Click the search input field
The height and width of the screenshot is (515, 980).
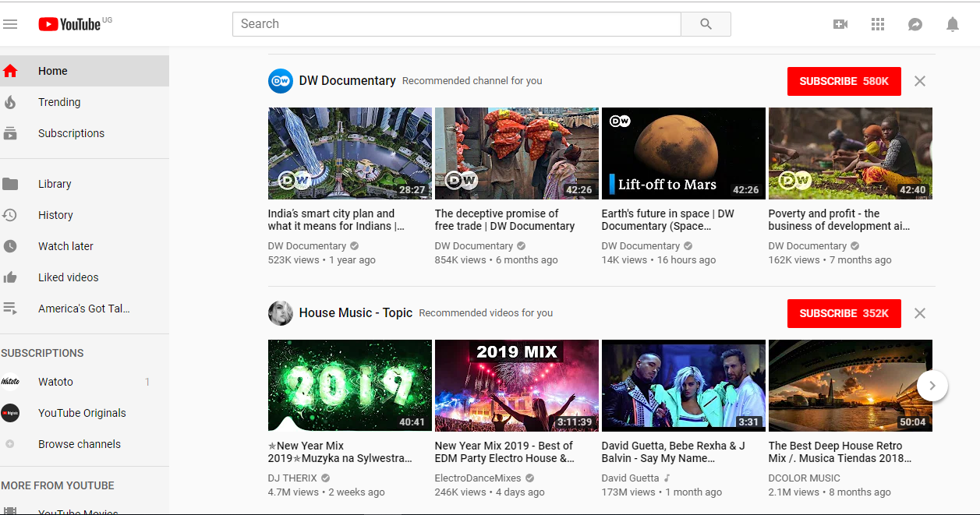point(456,23)
